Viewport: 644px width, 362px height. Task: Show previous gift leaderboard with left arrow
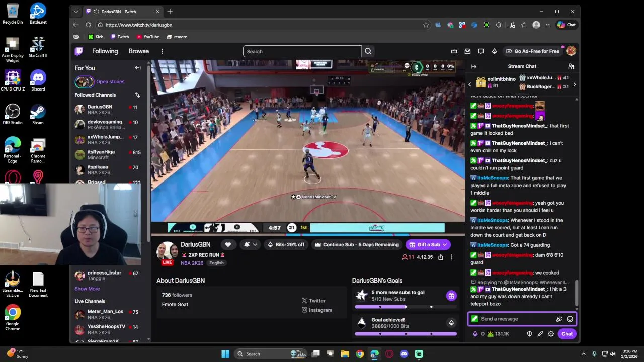pos(470,85)
